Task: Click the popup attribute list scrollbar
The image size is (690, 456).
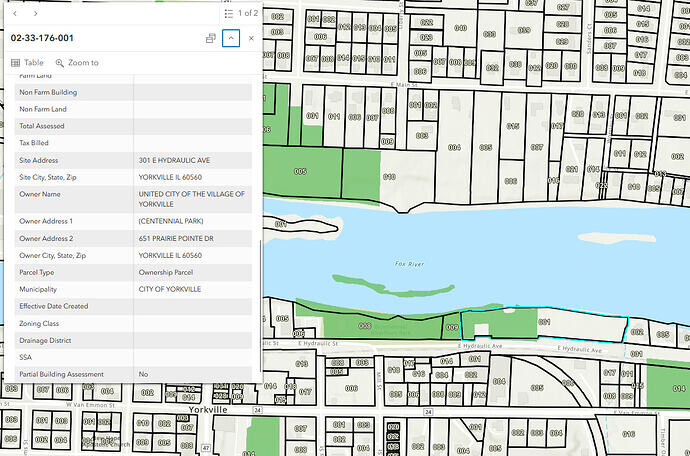Action: pyautogui.click(x=261, y=305)
